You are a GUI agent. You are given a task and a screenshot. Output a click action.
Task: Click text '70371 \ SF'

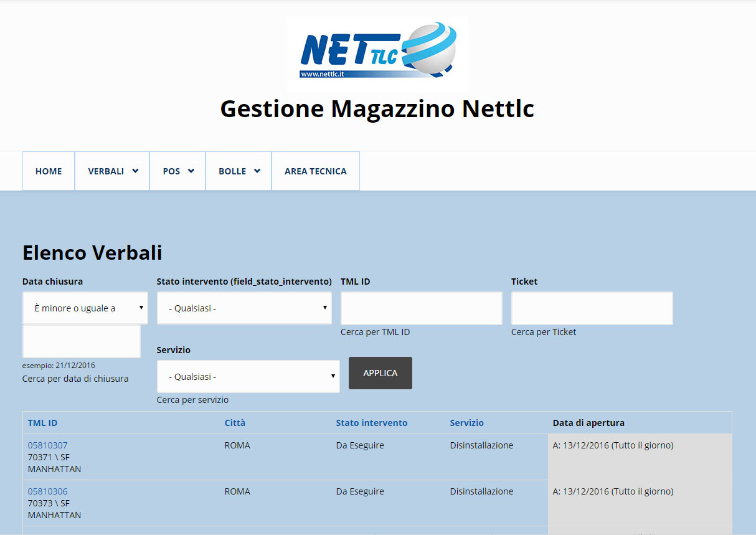pyautogui.click(x=49, y=457)
